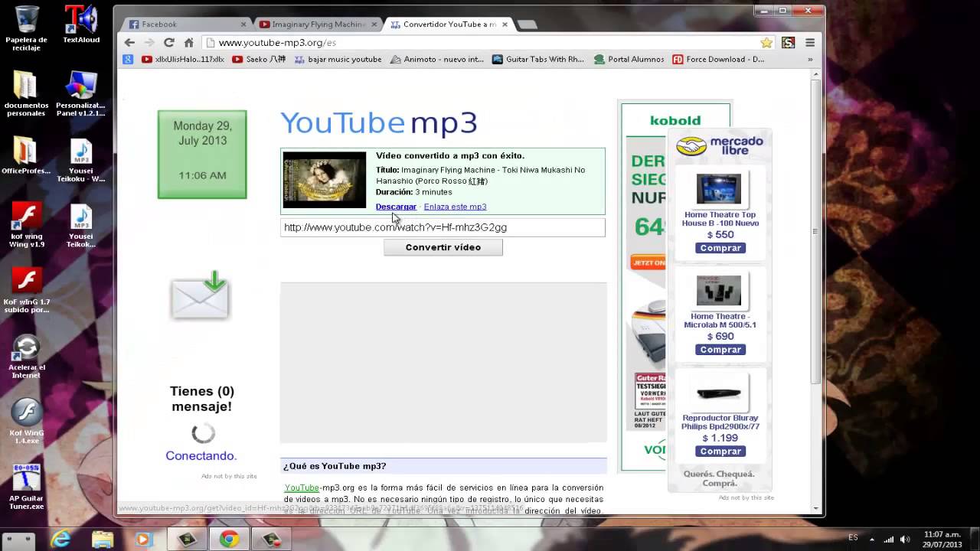Click Comprar for Home Theatre Microlab
The width and height of the screenshot is (980, 551).
(x=720, y=350)
